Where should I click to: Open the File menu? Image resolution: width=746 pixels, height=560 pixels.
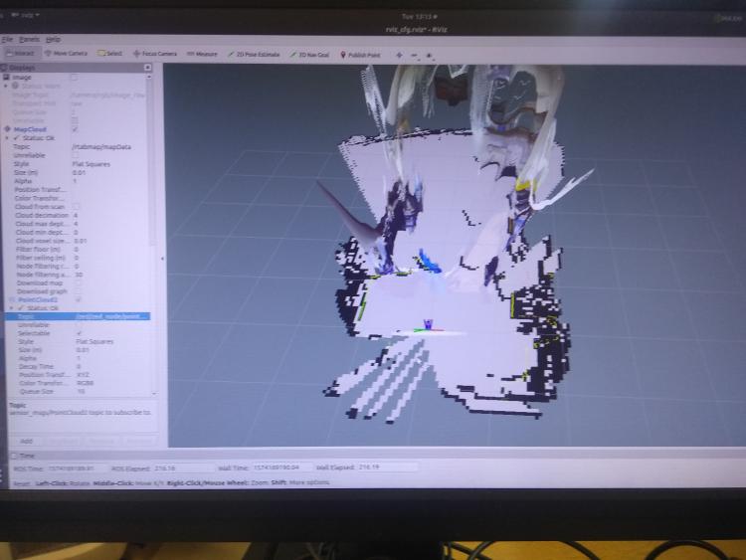(x=7, y=38)
